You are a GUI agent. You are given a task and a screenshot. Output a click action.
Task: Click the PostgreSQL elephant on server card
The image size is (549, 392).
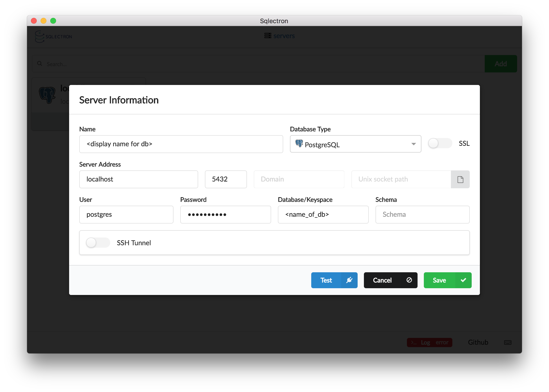[x=47, y=95]
